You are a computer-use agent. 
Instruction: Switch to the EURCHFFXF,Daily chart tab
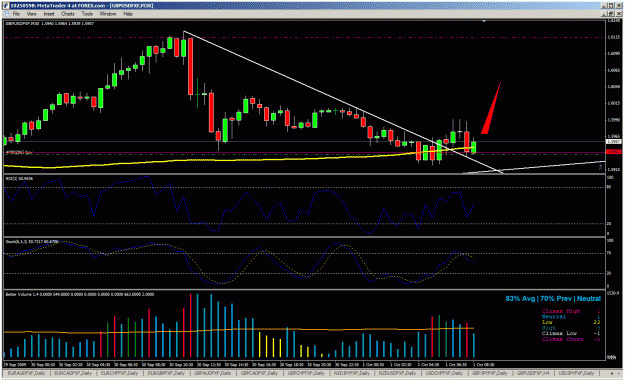pyautogui.click(x=119, y=373)
